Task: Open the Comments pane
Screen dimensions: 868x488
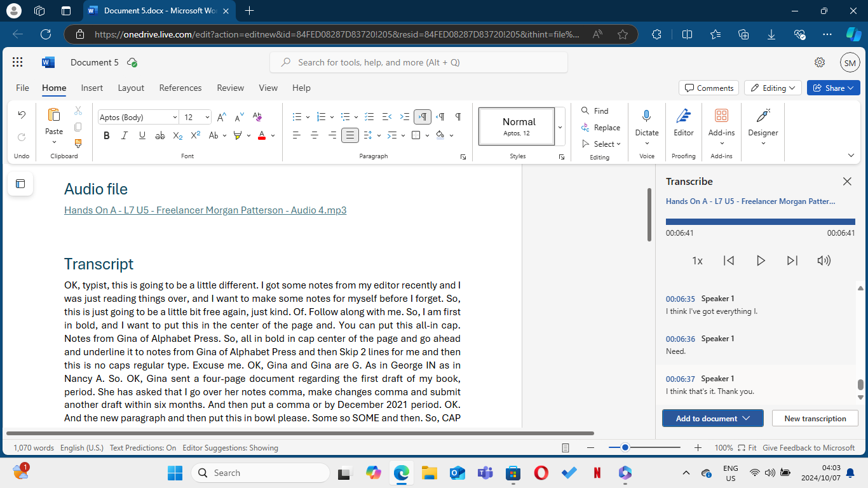Action: 709,88
